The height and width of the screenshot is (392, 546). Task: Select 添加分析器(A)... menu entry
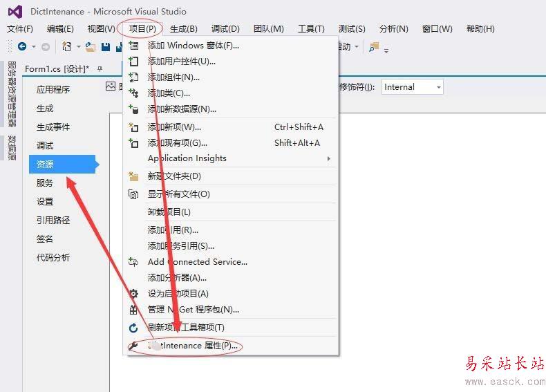pos(232,278)
